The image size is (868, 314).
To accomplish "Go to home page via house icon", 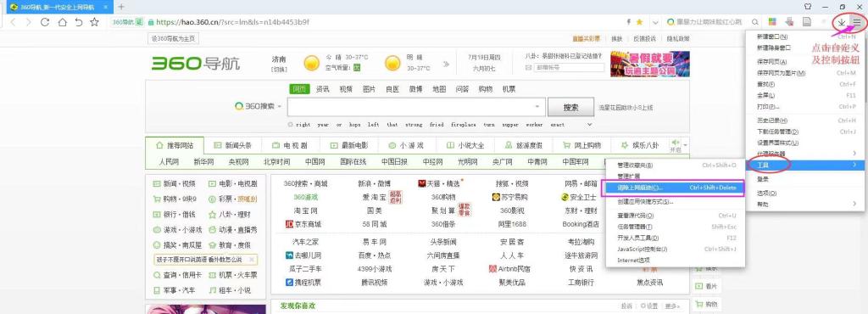I will click(62, 22).
